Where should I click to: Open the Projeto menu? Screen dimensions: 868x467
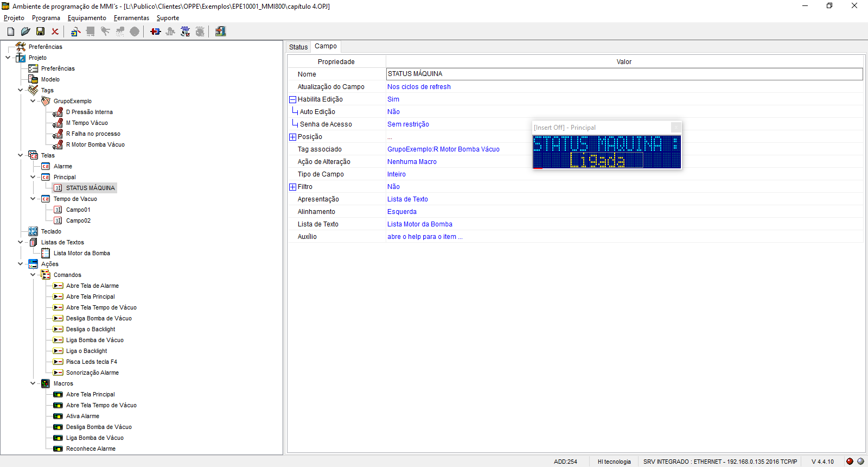14,18
